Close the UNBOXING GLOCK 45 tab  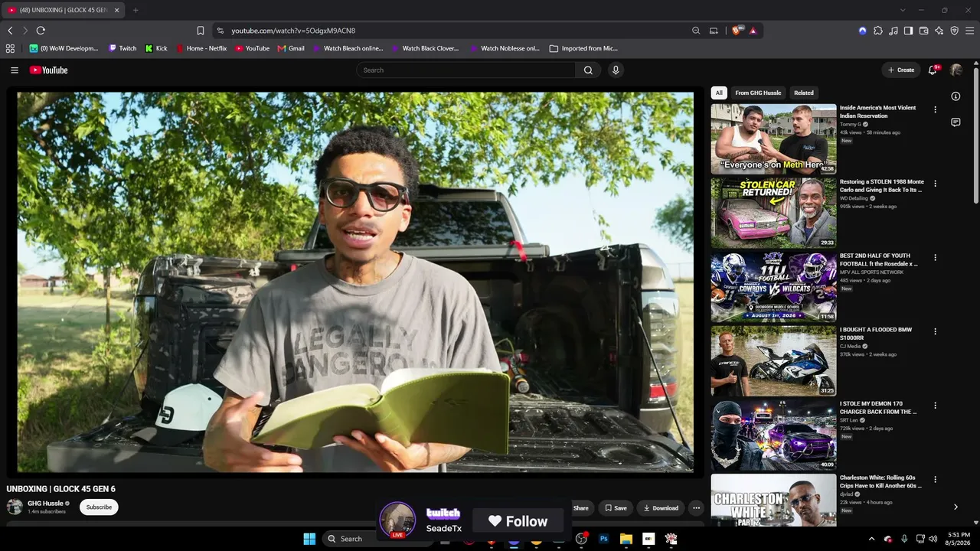tap(116, 10)
